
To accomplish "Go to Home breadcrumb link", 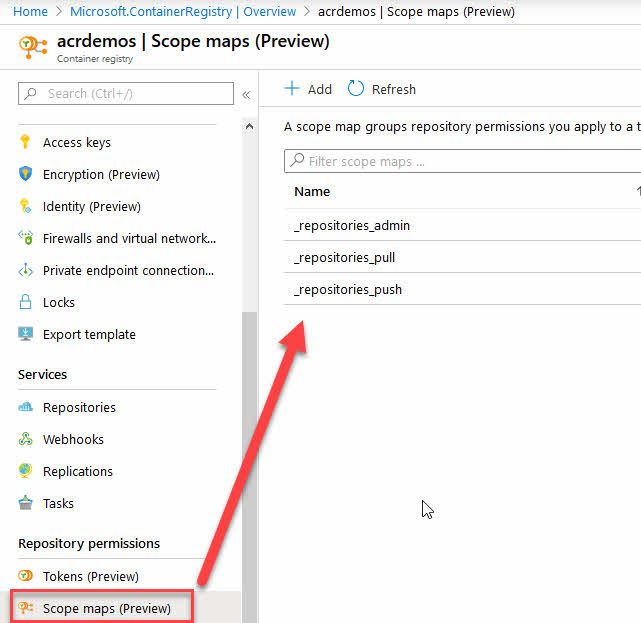I will (30, 12).
